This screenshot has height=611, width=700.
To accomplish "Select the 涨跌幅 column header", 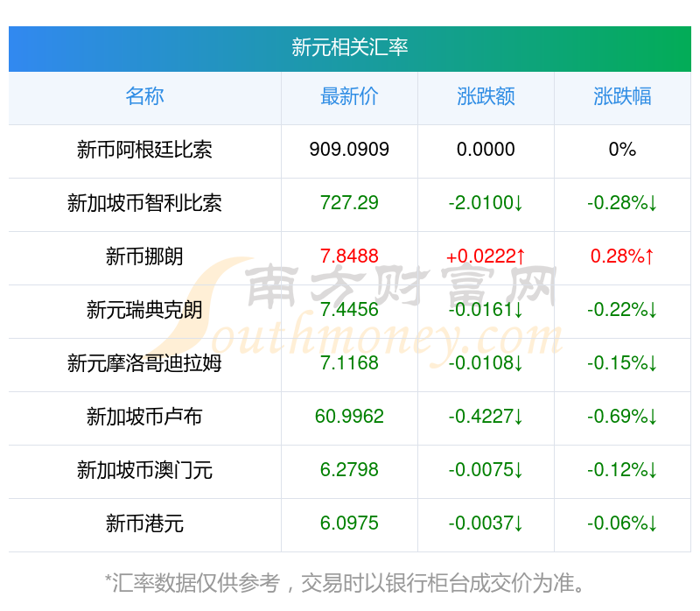I will tap(622, 96).
